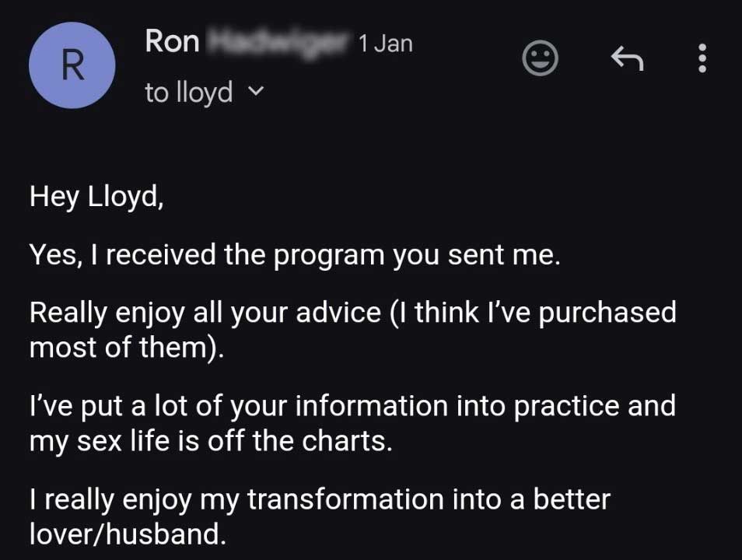This screenshot has width=742, height=560.
Task: Tap the purple R sender avatar
Action: click(72, 65)
